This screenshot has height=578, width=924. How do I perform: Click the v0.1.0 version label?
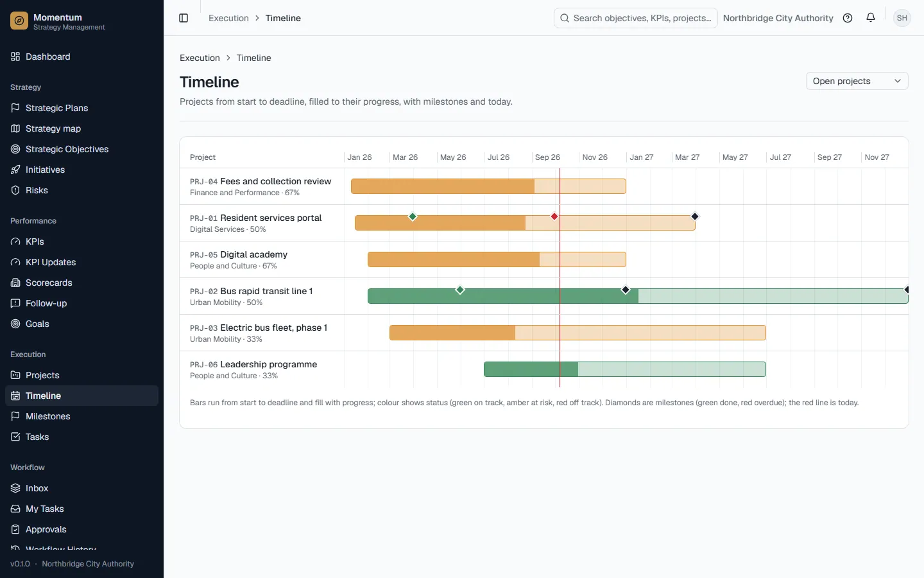(x=20, y=564)
